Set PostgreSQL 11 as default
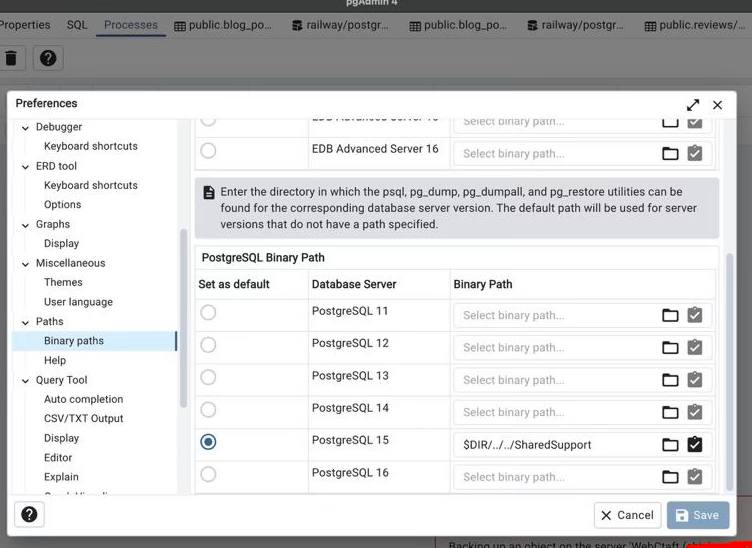 click(208, 313)
